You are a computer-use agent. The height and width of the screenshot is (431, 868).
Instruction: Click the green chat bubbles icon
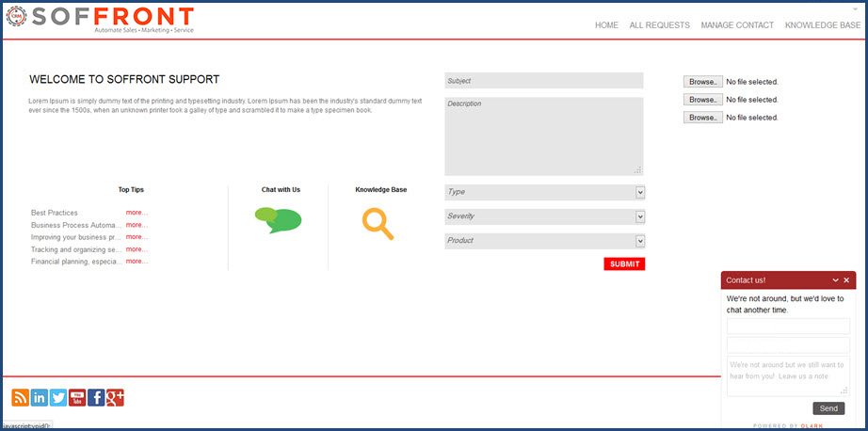point(278,220)
